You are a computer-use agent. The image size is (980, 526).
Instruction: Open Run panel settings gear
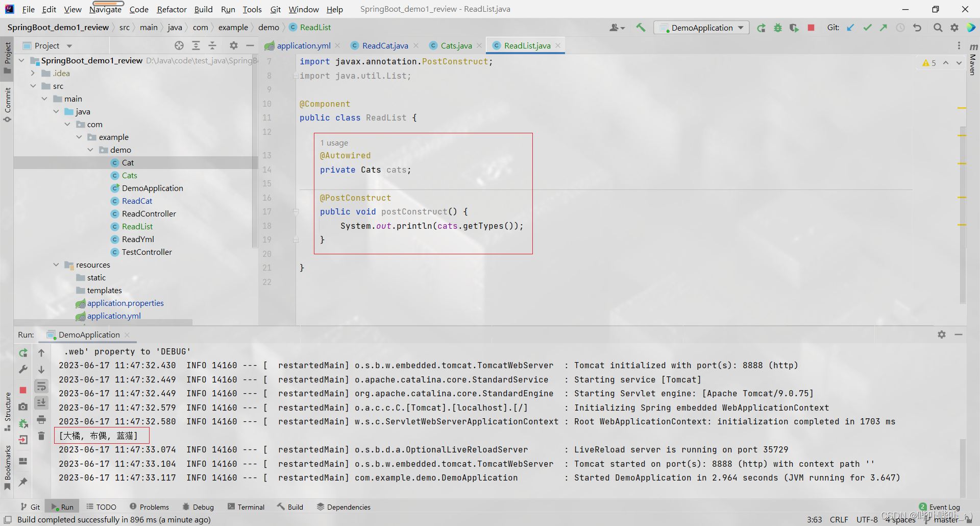pyautogui.click(x=942, y=334)
